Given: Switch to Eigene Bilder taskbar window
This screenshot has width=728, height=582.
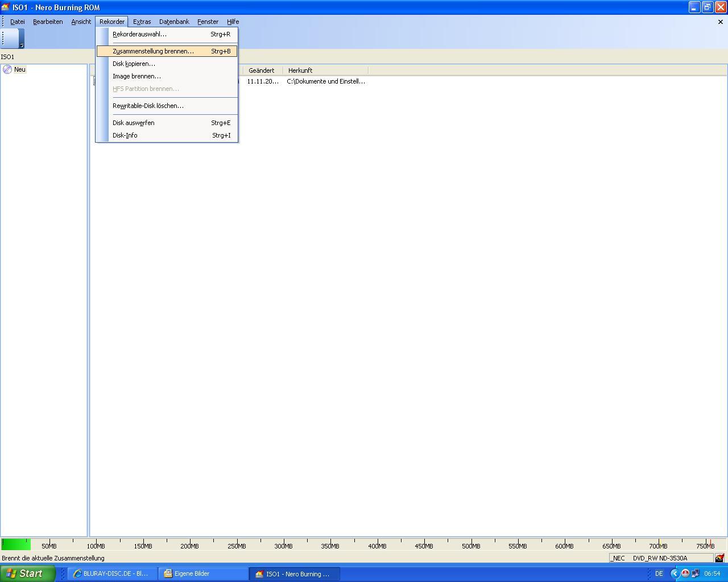Looking at the screenshot, I should (x=204, y=573).
